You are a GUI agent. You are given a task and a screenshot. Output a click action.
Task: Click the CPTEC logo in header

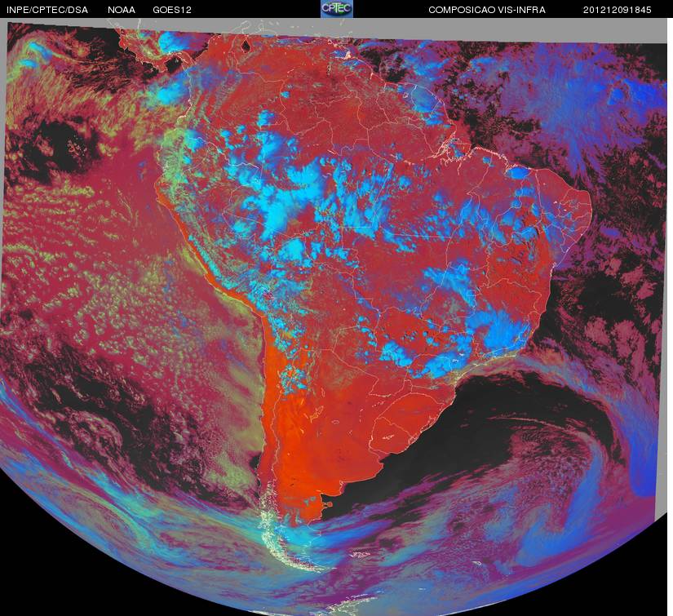point(337,9)
